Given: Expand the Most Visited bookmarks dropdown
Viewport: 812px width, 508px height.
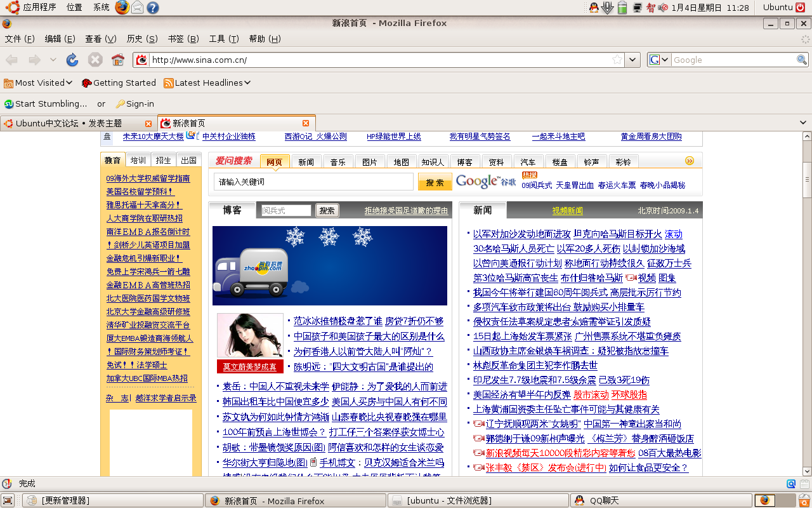Looking at the screenshot, I should [x=69, y=83].
